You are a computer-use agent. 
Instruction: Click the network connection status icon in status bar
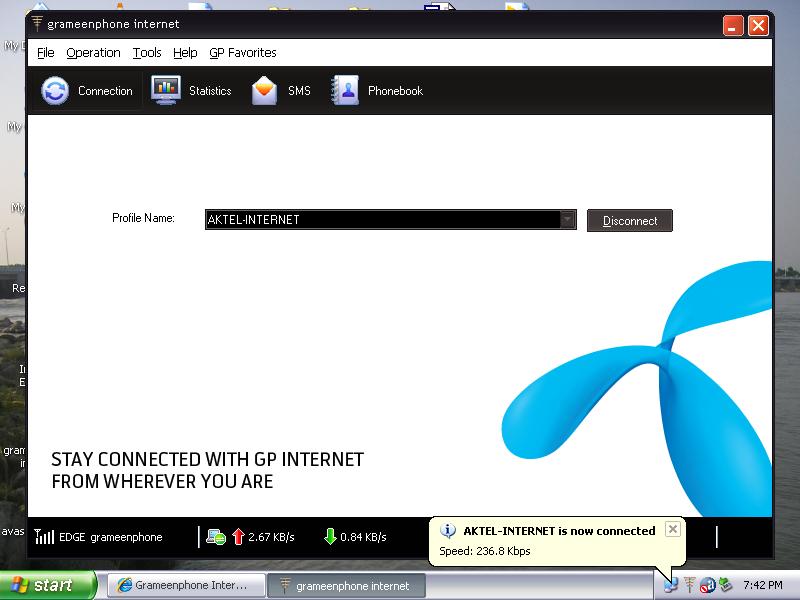click(216, 537)
